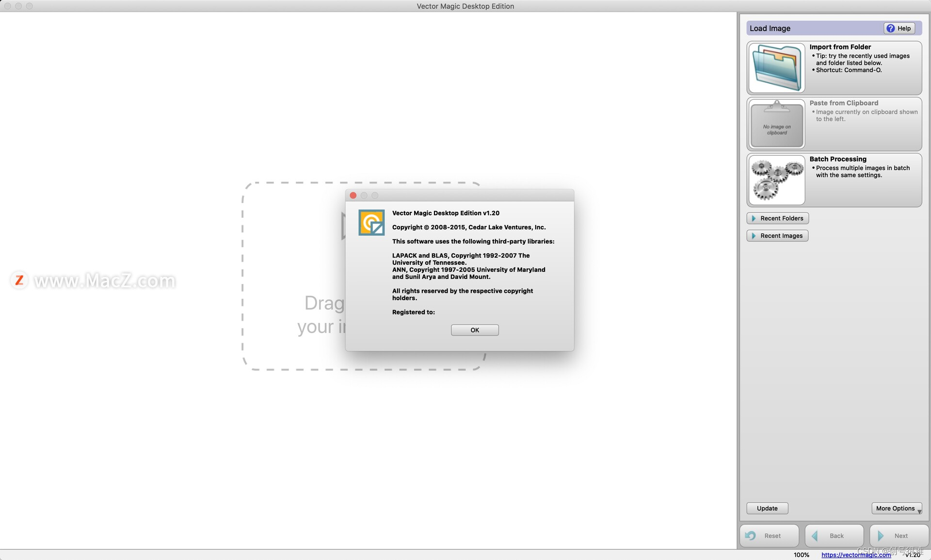Viewport: 931px width, 560px height.
Task: Click the dialog window close red button
Action: [353, 195]
